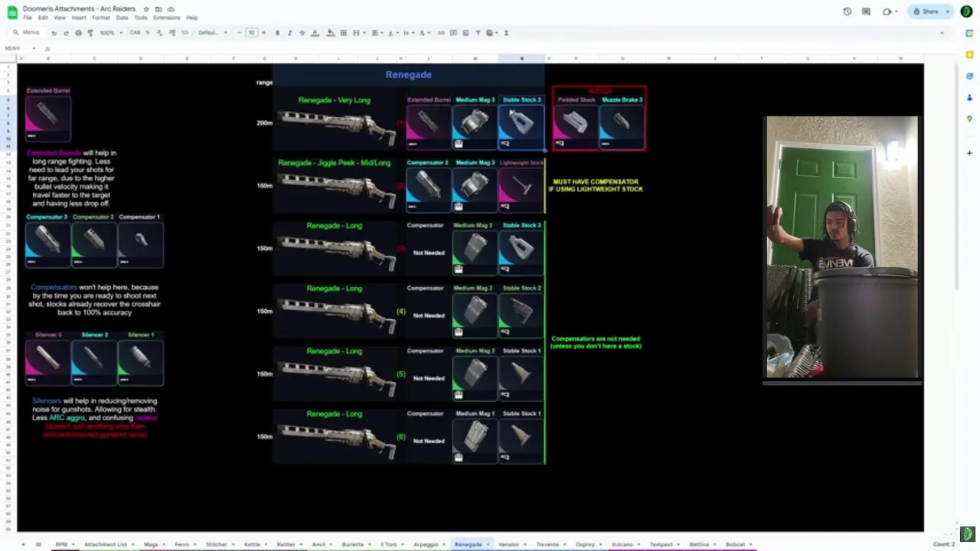Open the File menu
The image size is (980, 551).
(28, 18)
